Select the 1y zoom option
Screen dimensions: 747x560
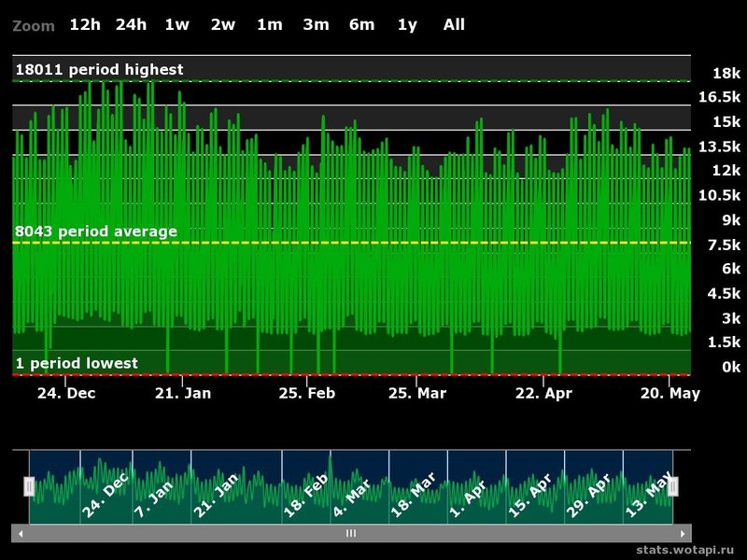pos(406,25)
